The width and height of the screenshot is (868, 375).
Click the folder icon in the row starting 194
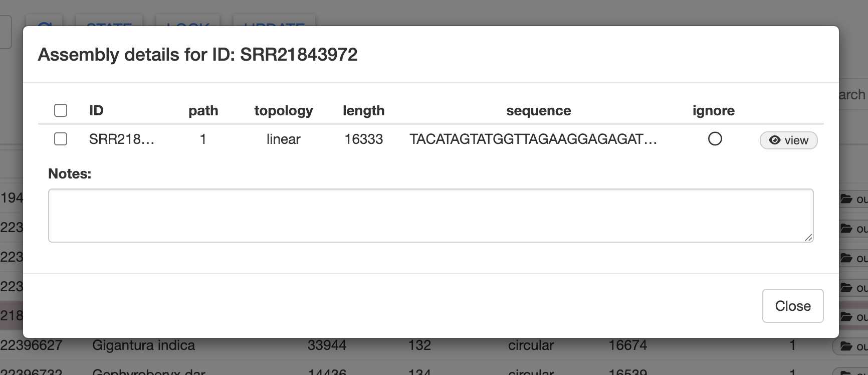click(x=846, y=199)
